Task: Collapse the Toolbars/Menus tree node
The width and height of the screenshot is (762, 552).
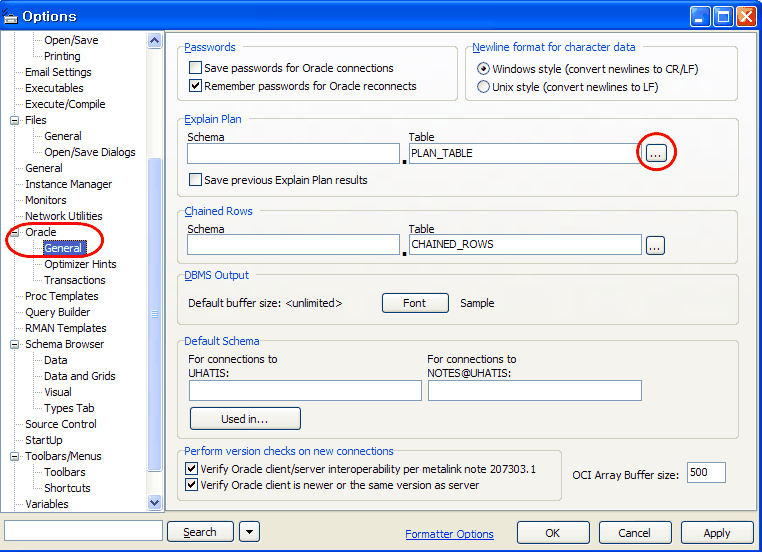Action: point(14,456)
